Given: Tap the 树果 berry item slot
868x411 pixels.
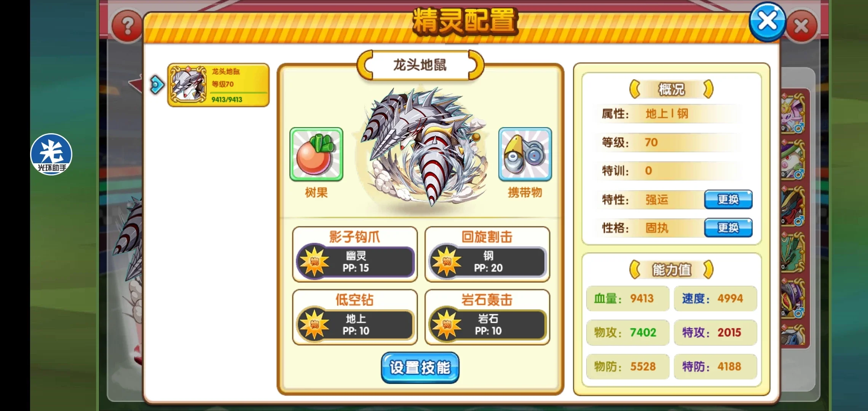Looking at the screenshot, I should coord(316,154).
